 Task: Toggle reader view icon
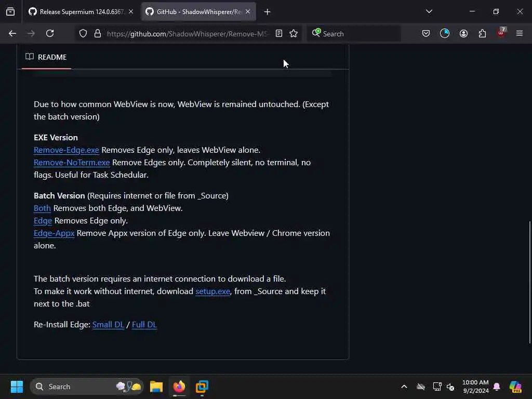[x=279, y=34]
